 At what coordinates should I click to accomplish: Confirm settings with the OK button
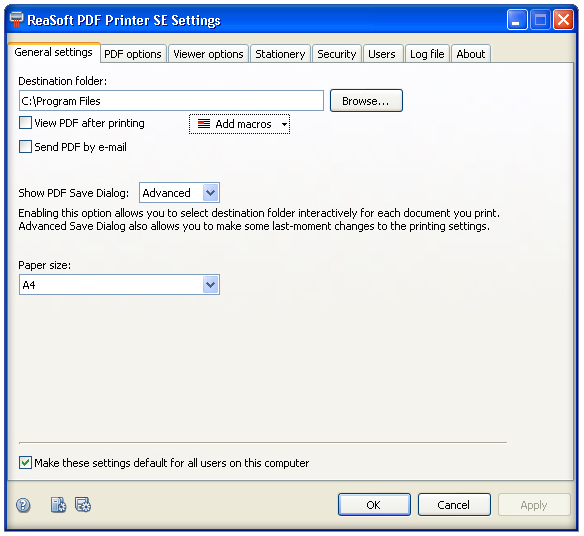tap(374, 505)
